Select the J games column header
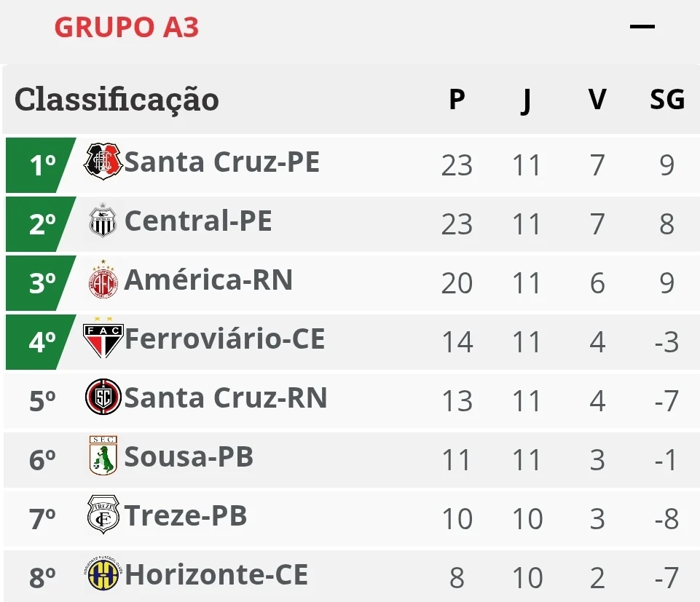This screenshot has height=602, width=700. click(527, 101)
